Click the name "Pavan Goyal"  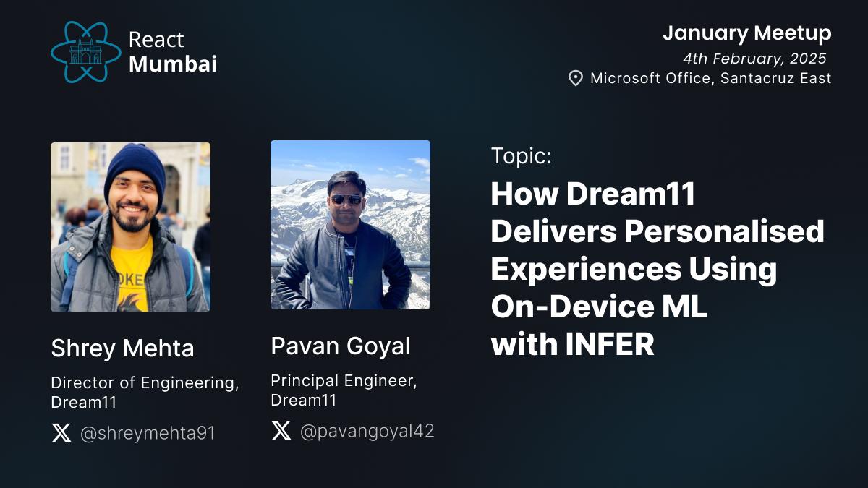[x=341, y=346]
